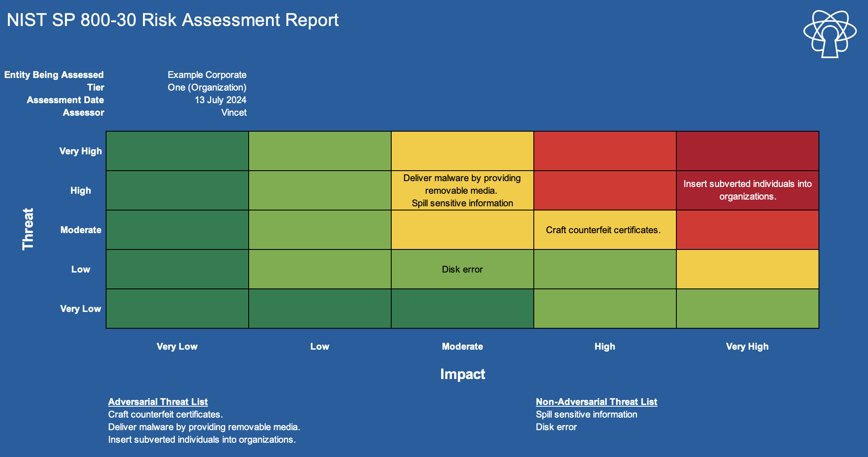Click the 'Craft counterfeit certificates.' matrix cell
The height and width of the screenshot is (457, 868).
coord(604,230)
